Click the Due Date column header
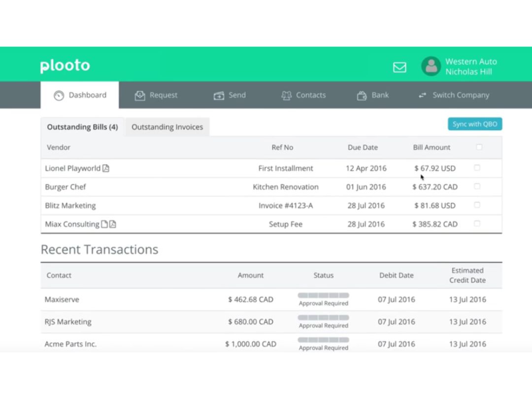 tap(363, 147)
